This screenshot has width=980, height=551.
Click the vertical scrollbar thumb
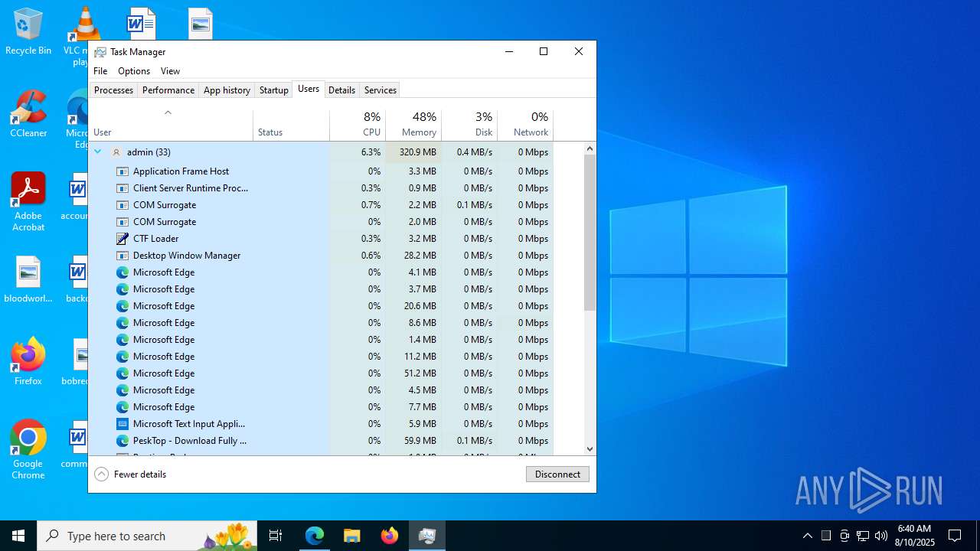pyautogui.click(x=590, y=233)
